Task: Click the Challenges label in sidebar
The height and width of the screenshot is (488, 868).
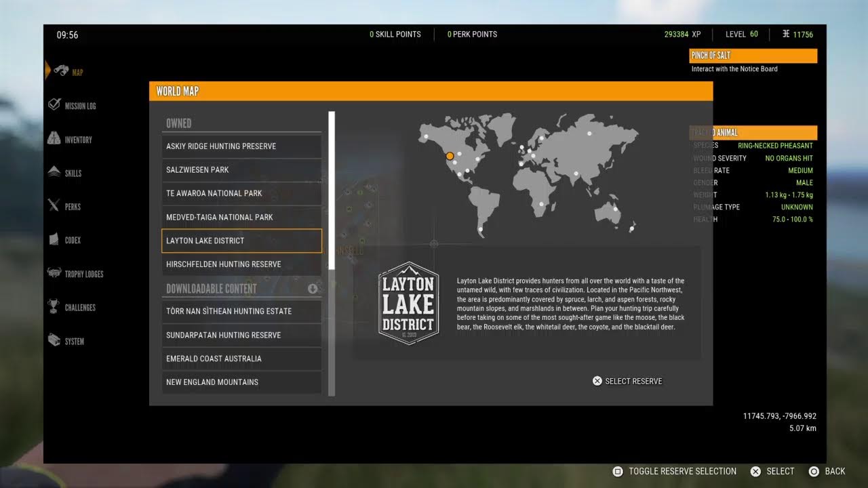Action: click(80, 308)
